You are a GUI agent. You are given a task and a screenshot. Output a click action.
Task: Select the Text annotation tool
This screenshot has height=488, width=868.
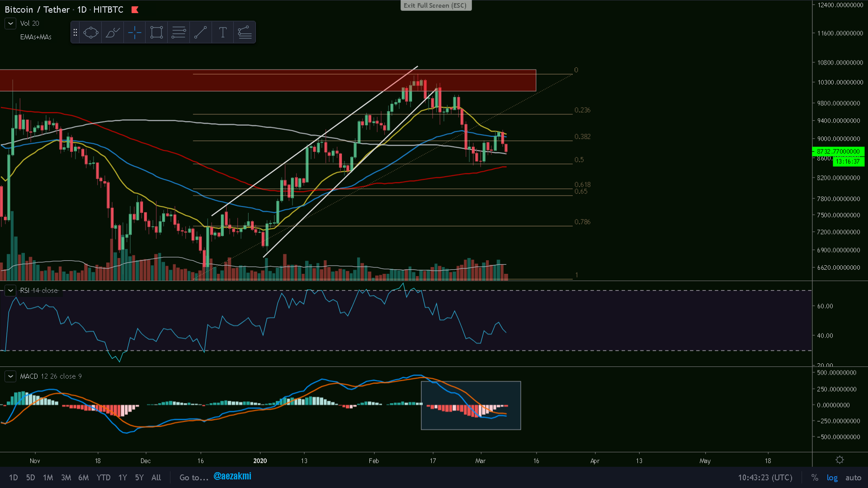tap(222, 32)
